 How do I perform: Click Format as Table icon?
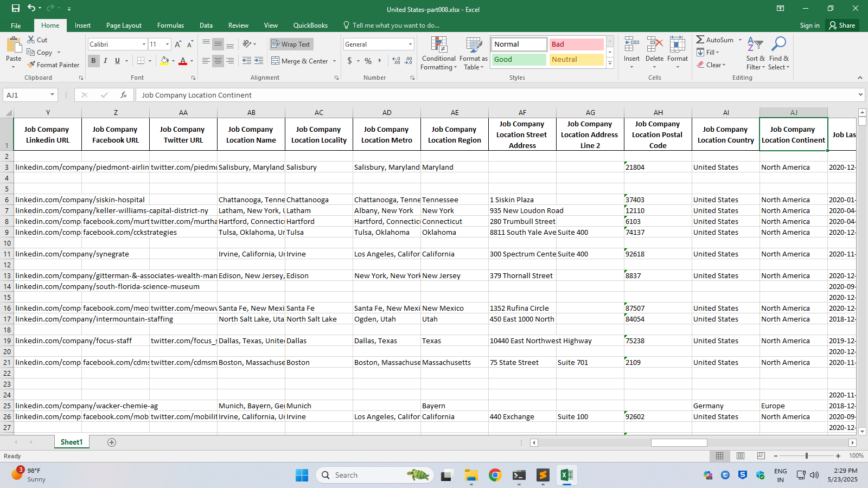tap(474, 53)
